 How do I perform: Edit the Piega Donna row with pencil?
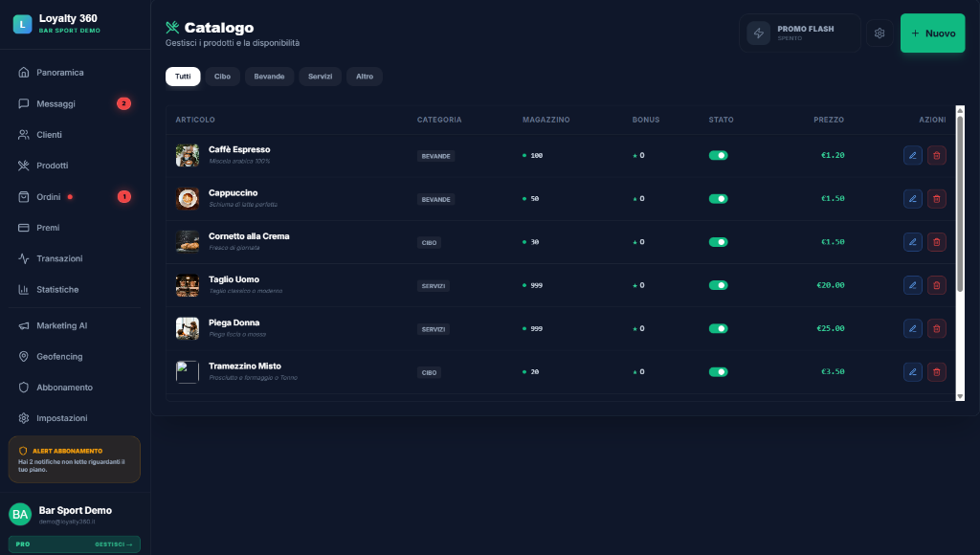[912, 328]
